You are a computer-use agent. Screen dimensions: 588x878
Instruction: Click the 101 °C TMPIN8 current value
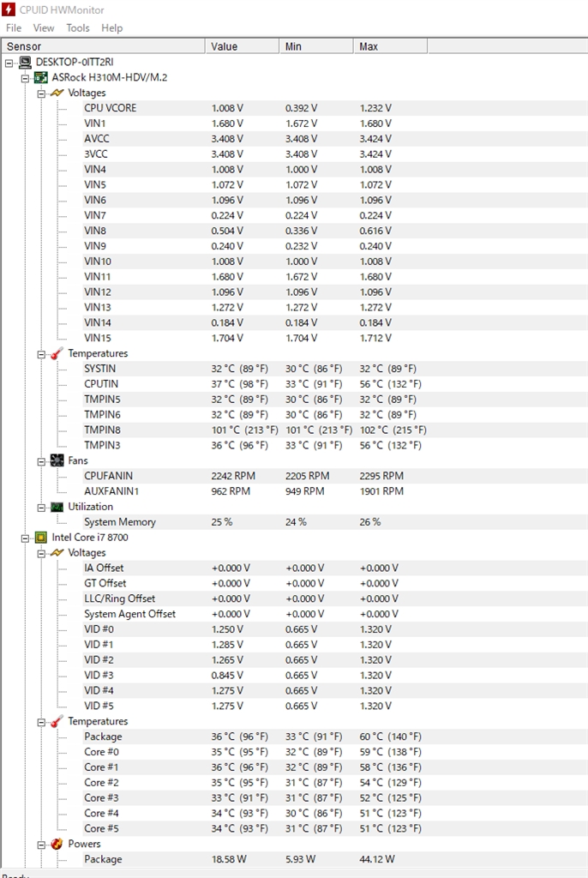(x=245, y=430)
